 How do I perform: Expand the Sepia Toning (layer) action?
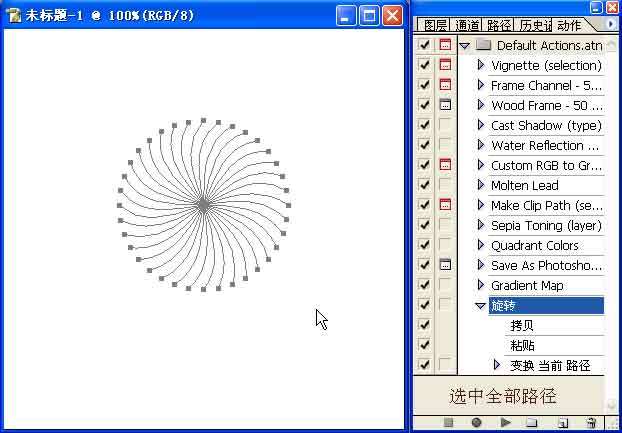pos(481,225)
